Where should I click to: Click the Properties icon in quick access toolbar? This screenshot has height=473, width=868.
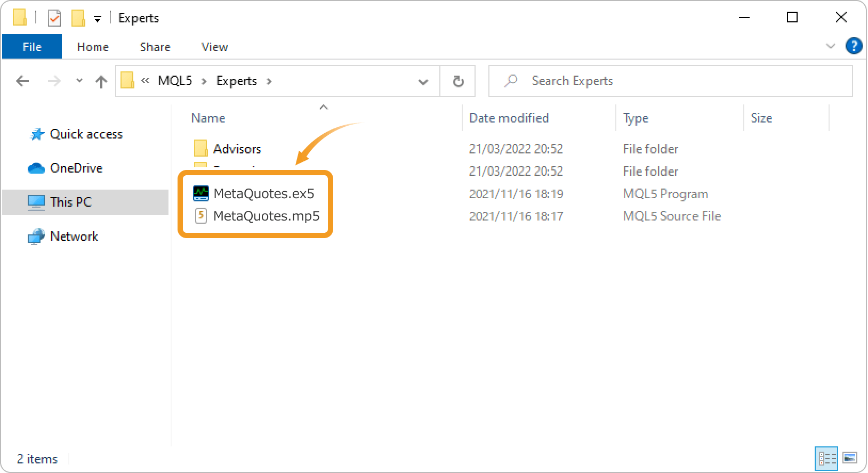tap(54, 18)
